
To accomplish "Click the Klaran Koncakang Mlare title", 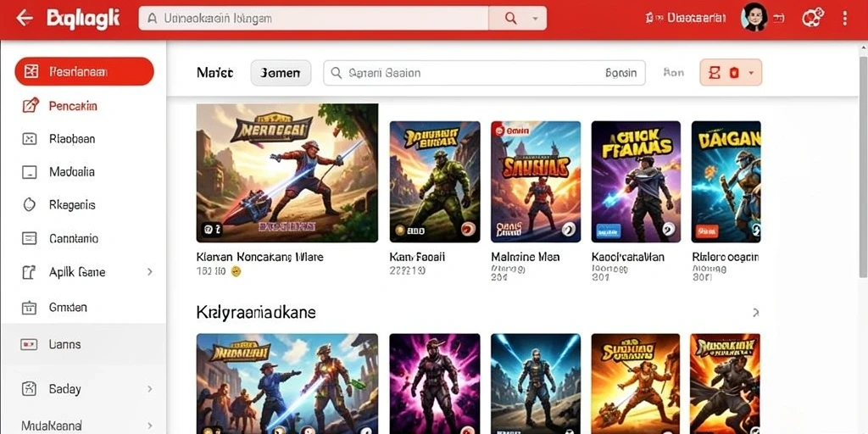I will [x=260, y=257].
